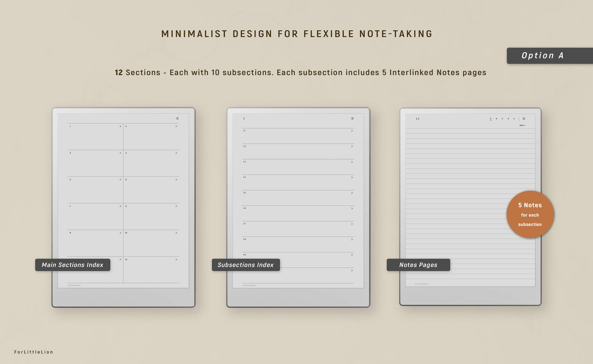Select note tab A on the Notes page
Image resolution: width=593 pixels, height=364 pixels.
pyautogui.click(x=491, y=119)
